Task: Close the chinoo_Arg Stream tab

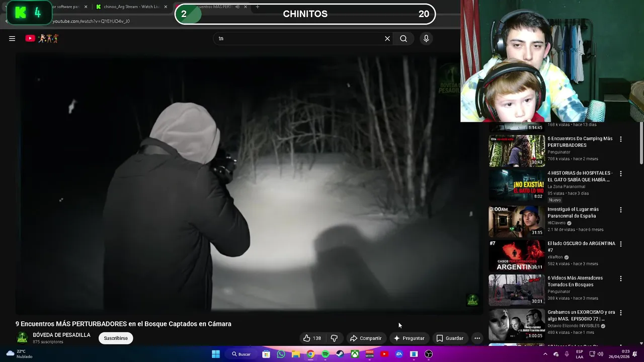Action: click(x=166, y=7)
